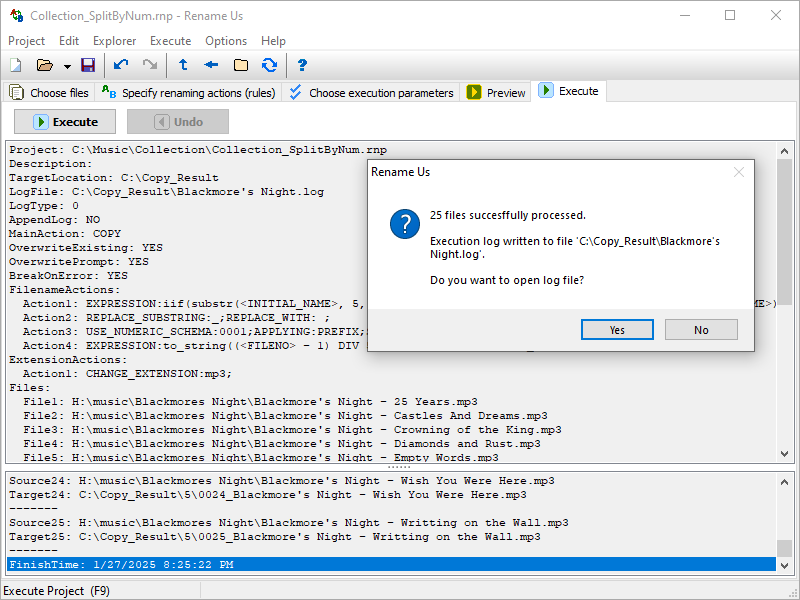
Task: Open the Execute menu
Action: (x=170, y=41)
